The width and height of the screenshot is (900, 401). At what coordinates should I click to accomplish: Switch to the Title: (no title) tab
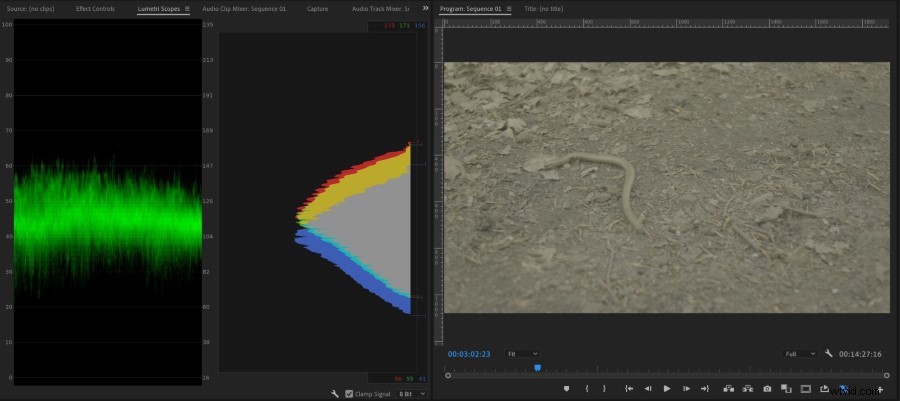point(544,9)
